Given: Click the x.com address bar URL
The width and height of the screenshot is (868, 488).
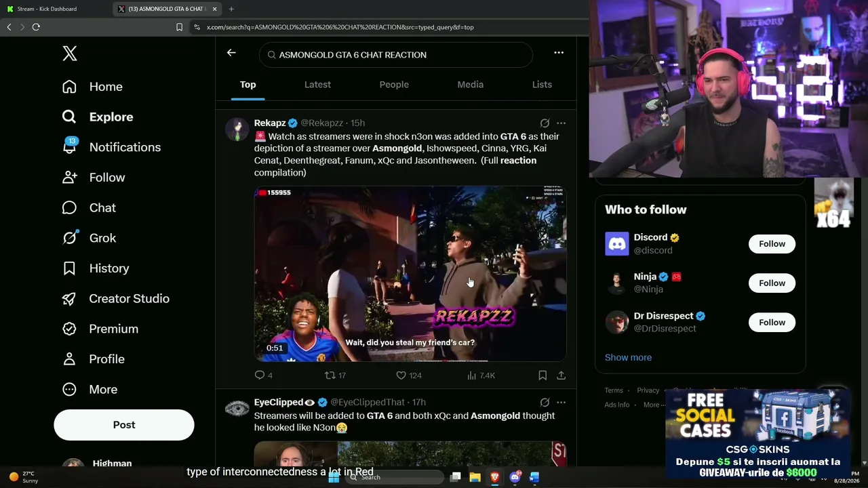Looking at the screenshot, I should tap(340, 27).
